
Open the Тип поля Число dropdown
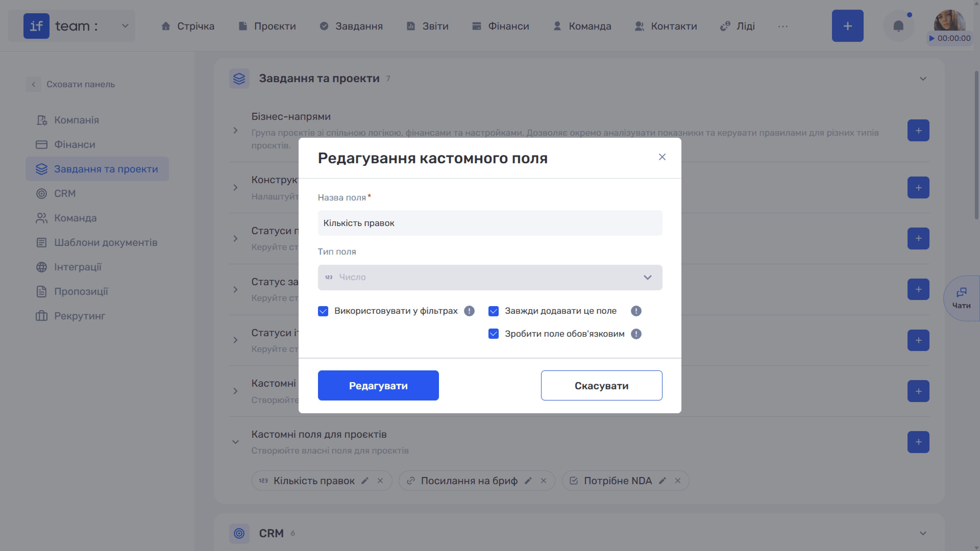[490, 277]
